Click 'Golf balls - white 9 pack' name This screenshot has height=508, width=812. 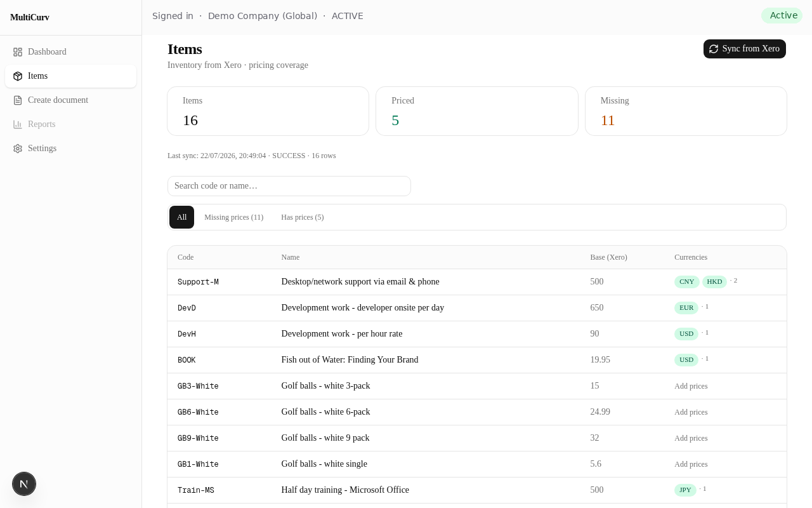[325, 438]
